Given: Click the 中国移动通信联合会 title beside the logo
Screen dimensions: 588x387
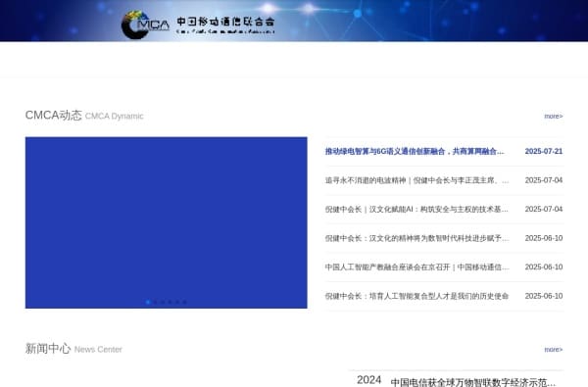Looking at the screenshot, I should [225, 22].
